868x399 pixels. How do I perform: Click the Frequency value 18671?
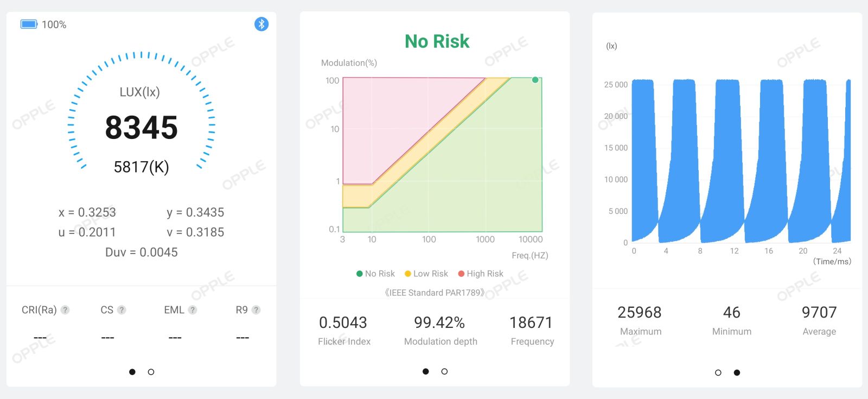531,322
